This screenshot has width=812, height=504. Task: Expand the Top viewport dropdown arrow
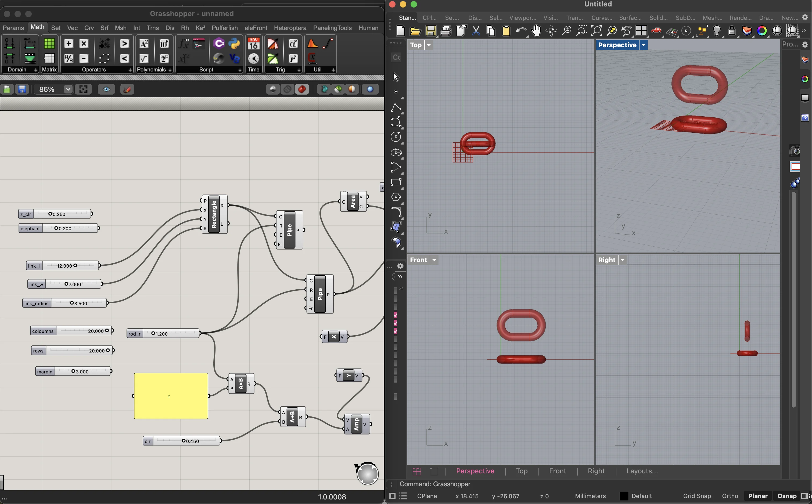tap(429, 45)
